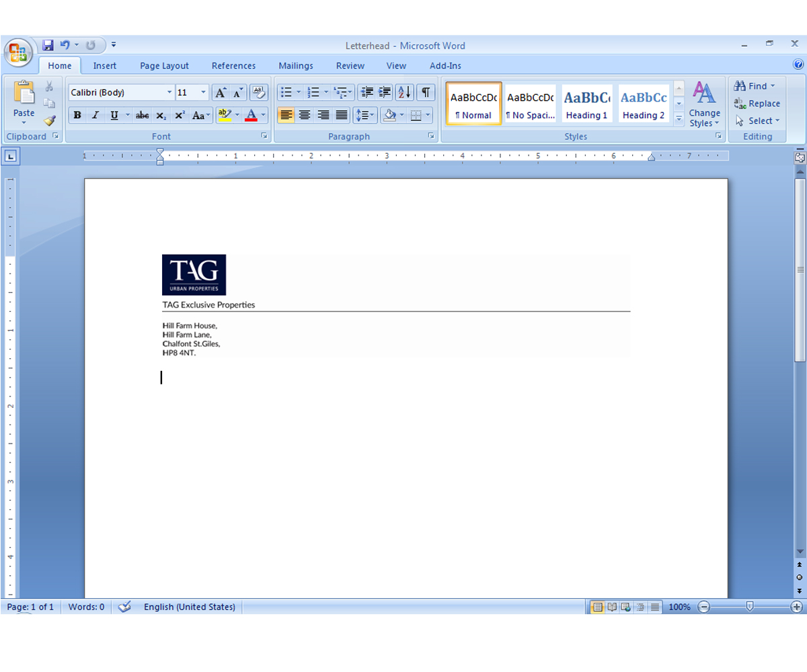Click the TAG Urban Properties logo image
The width and height of the screenshot is (807, 672).
[194, 275]
